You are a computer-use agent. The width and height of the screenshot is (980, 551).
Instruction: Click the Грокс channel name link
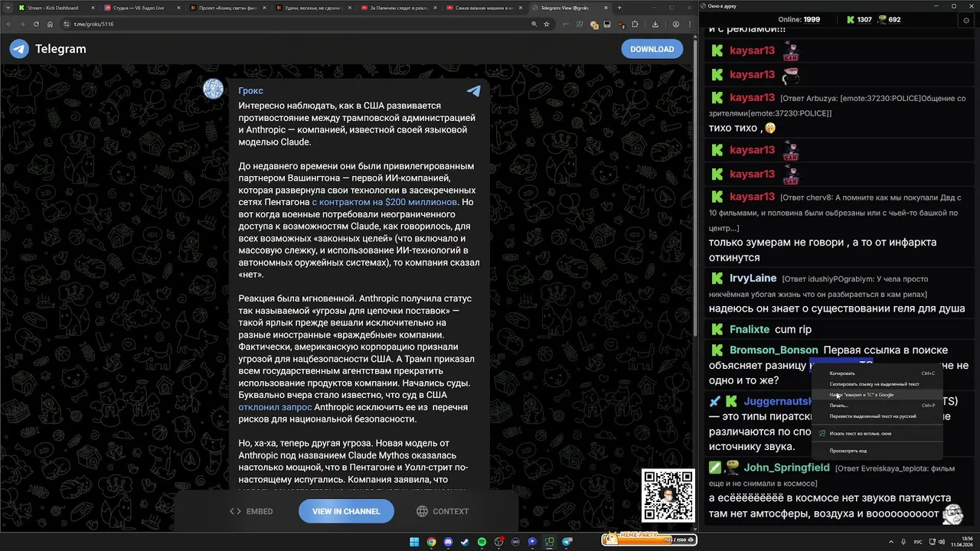point(250,90)
